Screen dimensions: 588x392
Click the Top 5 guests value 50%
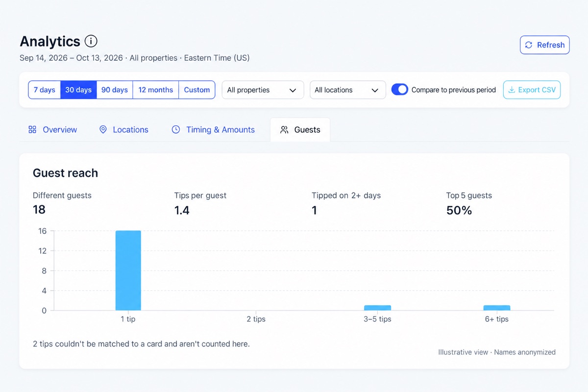coord(459,210)
